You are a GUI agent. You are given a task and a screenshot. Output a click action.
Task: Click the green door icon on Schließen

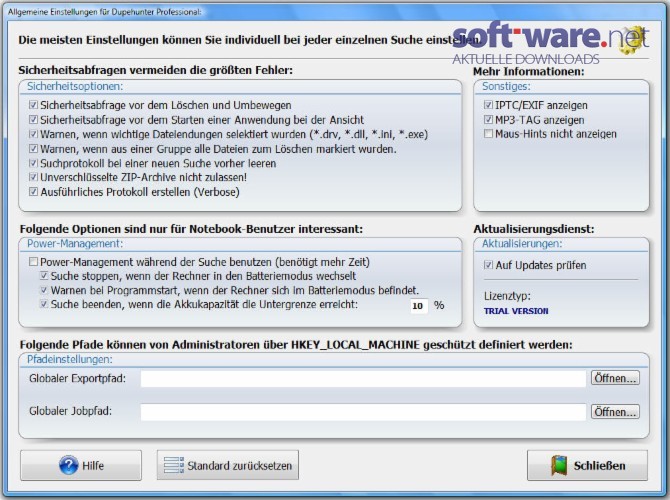[559, 465]
